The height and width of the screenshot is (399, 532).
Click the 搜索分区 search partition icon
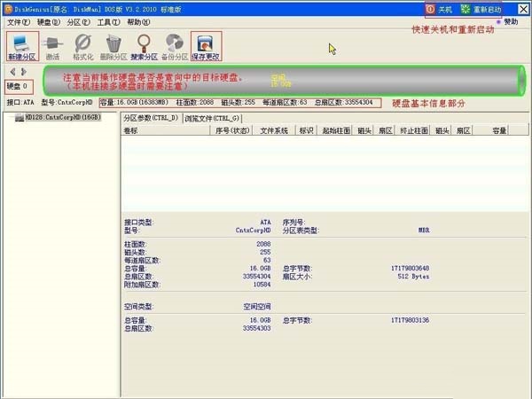[145, 47]
